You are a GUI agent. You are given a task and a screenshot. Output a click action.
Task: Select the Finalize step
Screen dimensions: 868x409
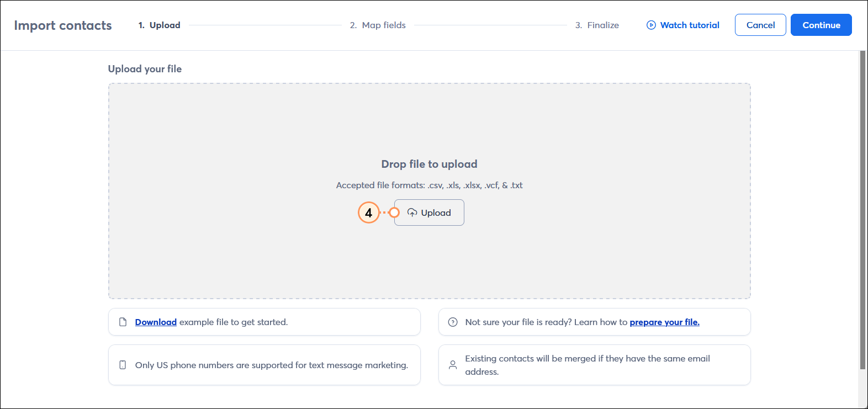[597, 25]
